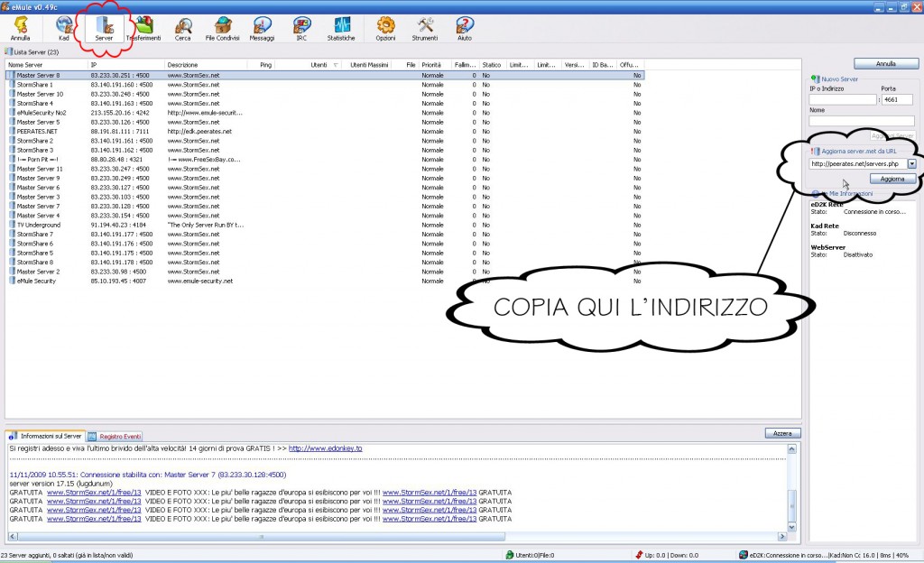Image resolution: width=924 pixels, height=563 pixels.
Task: Click IP 88.191.81.111 : 7111 cell
Action: [120, 132]
